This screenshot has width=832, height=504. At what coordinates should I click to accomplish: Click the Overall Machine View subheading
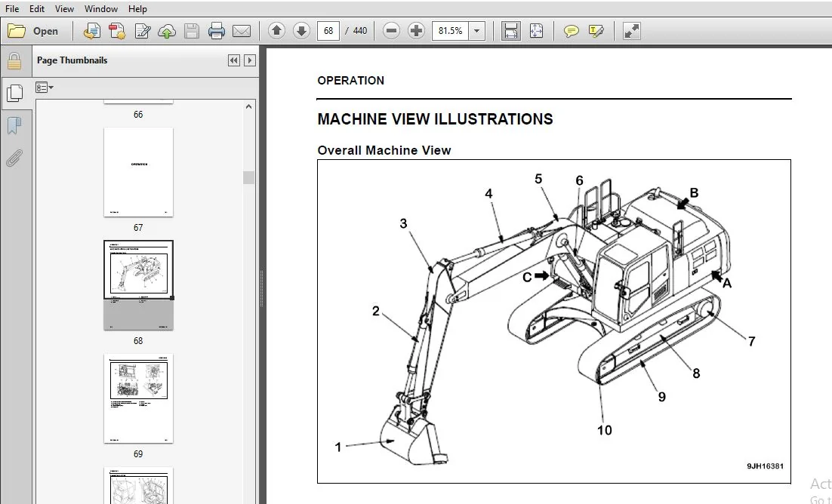(384, 150)
